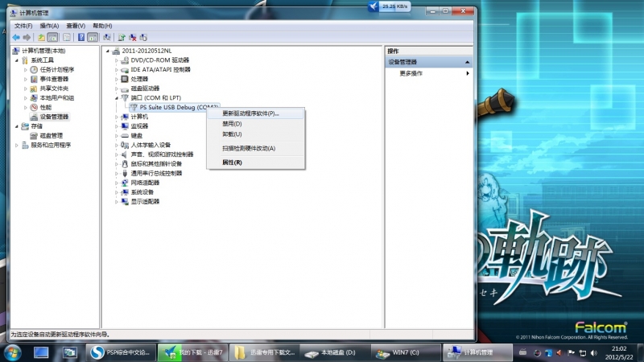644x362 pixels.
Task: Collapse the 端口 (COM 和 LPT) category arrow
Action: [x=117, y=98]
